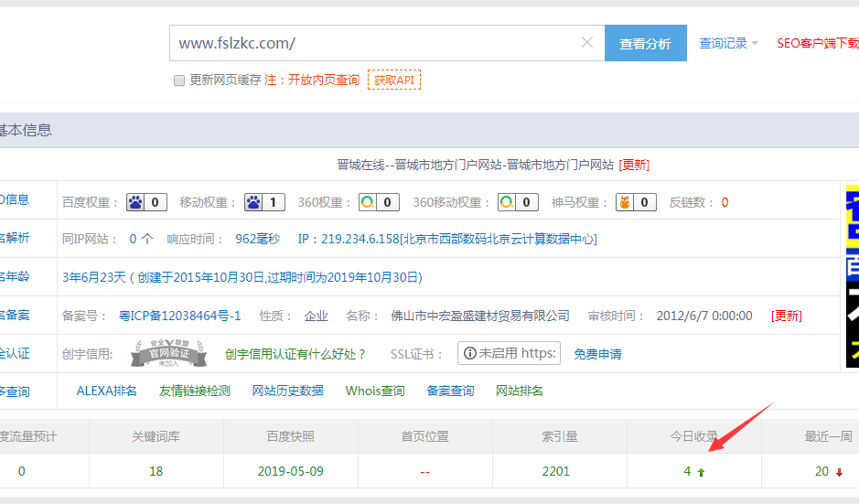Clear the URL field with X icon
Image resolution: width=859 pixels, height=504 pixels.
(587, 43)
